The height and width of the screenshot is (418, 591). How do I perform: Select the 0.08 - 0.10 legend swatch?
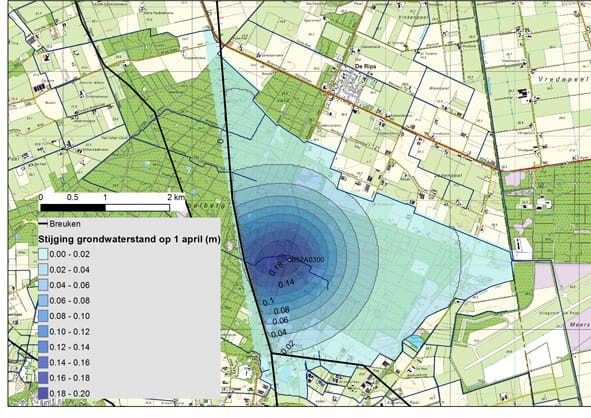coord(43,315)
